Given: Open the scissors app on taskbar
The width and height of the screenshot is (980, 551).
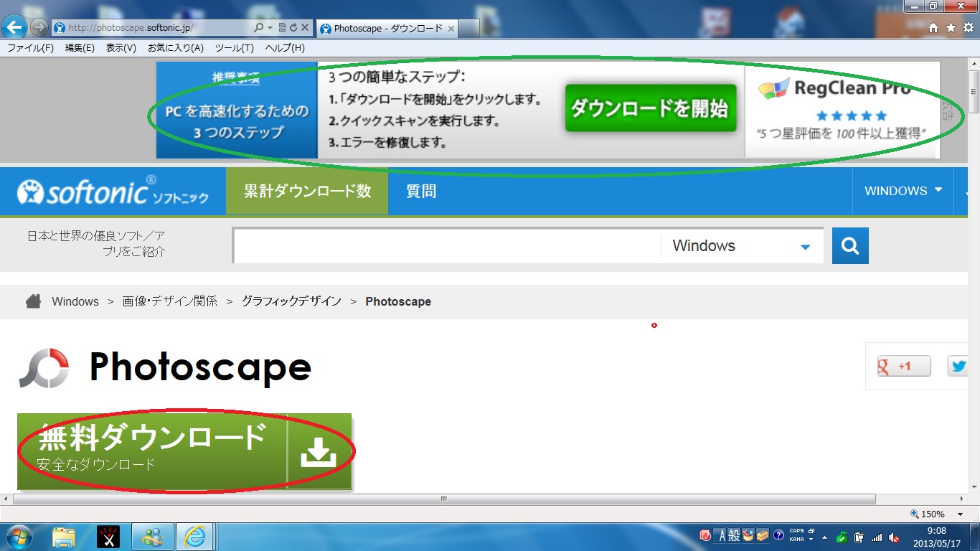Looking at the screenshot, I should 108,537.
